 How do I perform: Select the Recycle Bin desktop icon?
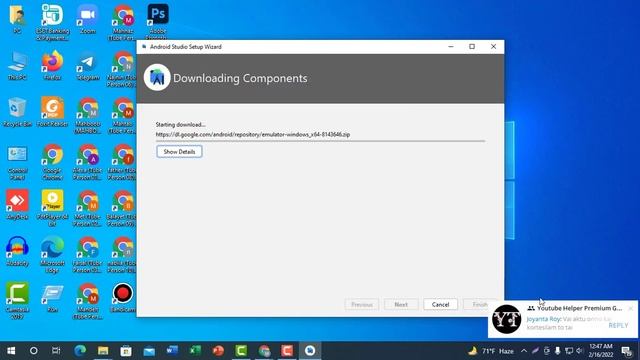click(17, 112)
